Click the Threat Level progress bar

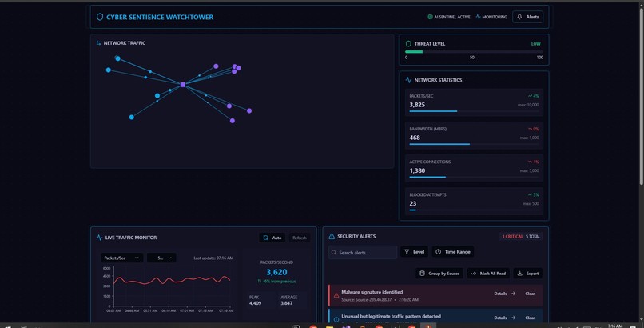[x=474, y=52]
